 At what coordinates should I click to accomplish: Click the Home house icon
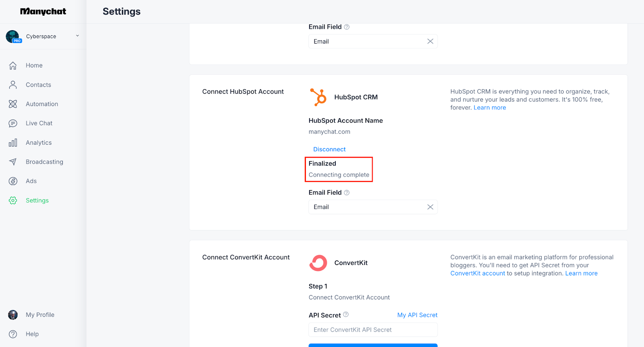pos(13,66)
